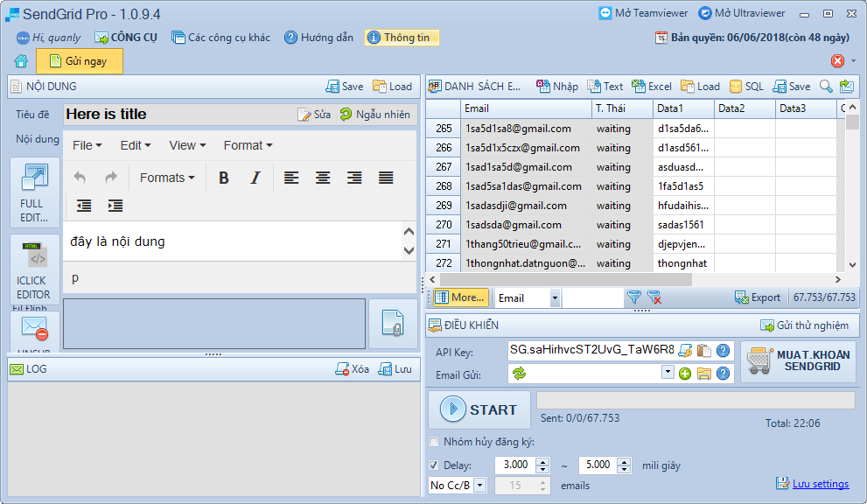
Task: Undo the last editor change
Action: point(80,178)
